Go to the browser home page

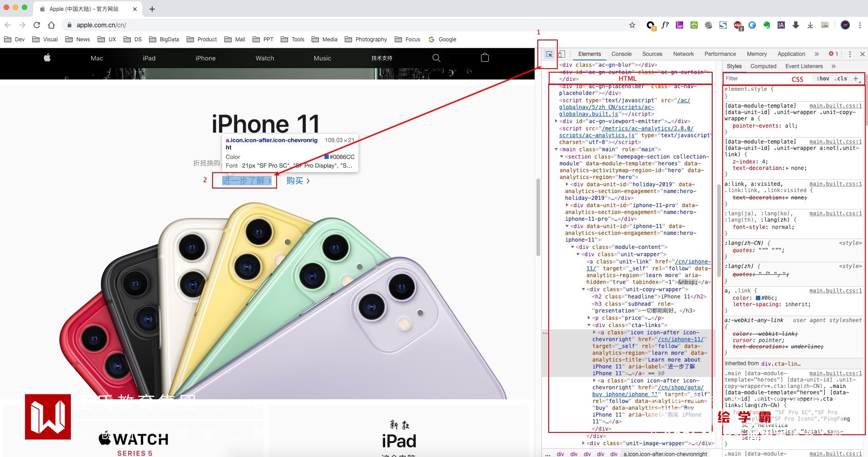click(x=51, y=25)
